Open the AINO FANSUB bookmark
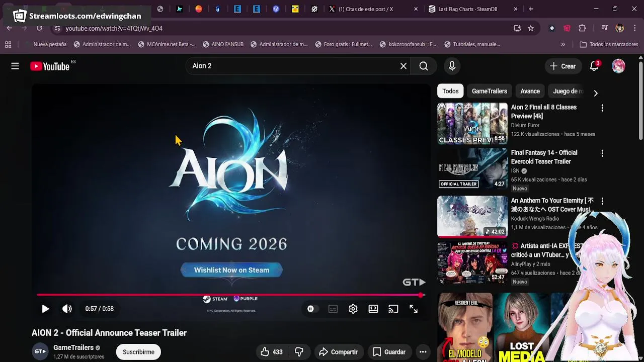 [223, 44]
